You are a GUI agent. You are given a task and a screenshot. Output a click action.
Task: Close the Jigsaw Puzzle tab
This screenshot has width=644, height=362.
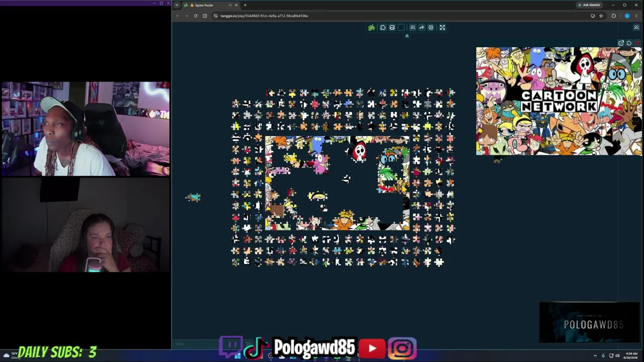[236, 5]
